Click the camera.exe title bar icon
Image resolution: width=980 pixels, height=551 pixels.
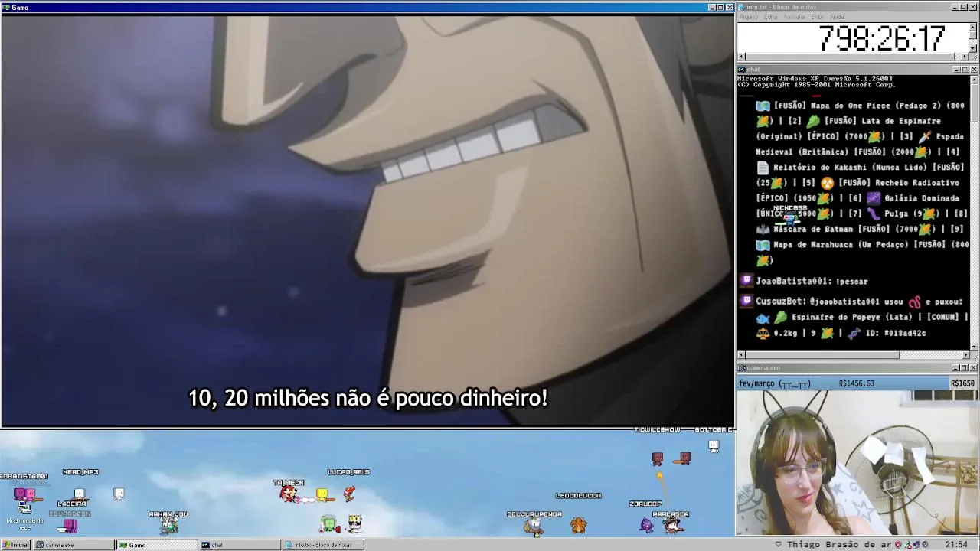click(x=742, y=367)
